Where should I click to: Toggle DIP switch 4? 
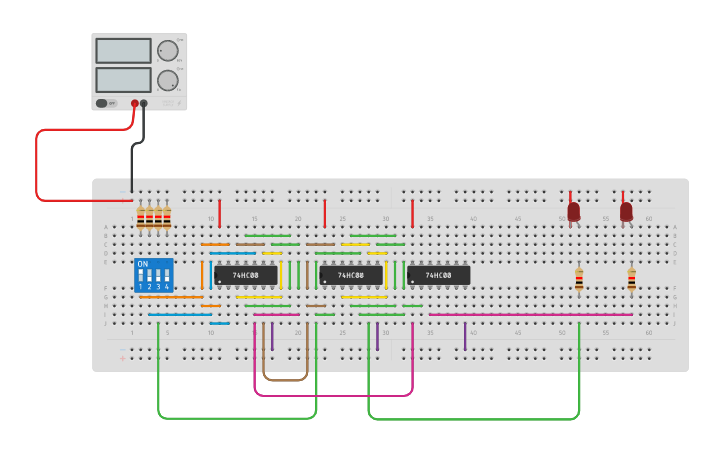167,276
